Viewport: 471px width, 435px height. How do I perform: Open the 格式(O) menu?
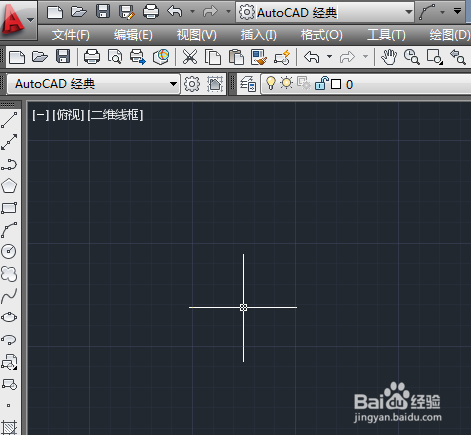[x=322, y=35]
